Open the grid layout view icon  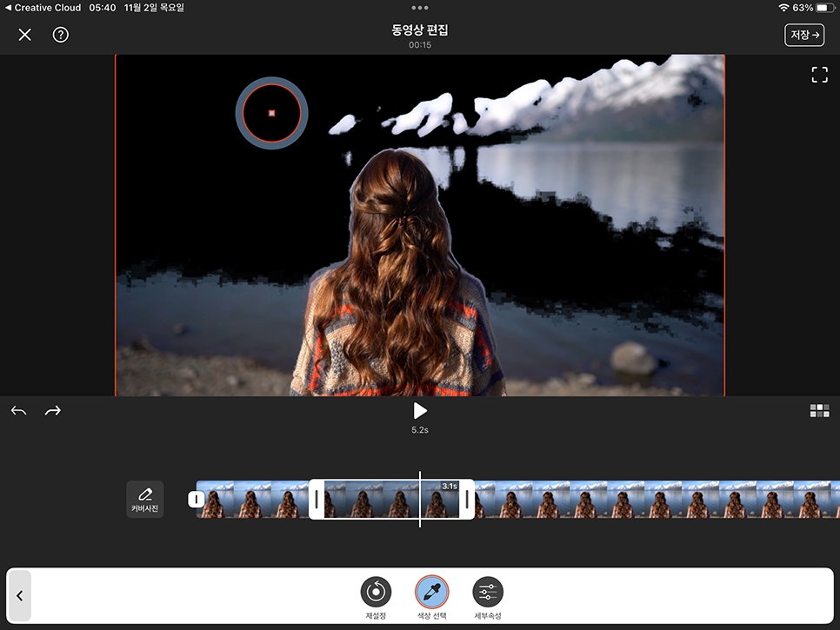[819, 410]
